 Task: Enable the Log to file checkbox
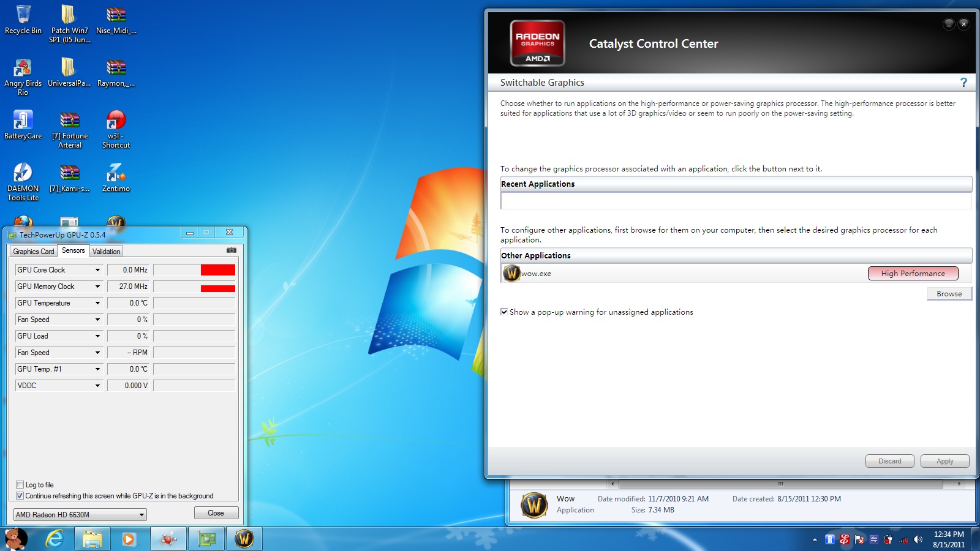tap(20, 484)
